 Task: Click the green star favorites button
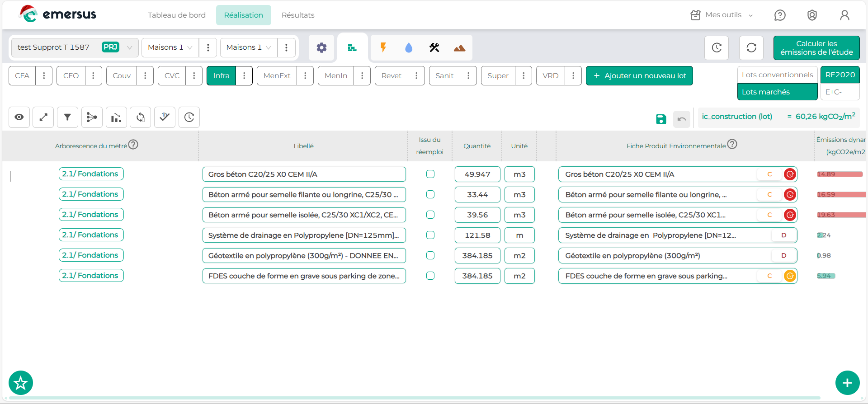click(x=21, y=383)
